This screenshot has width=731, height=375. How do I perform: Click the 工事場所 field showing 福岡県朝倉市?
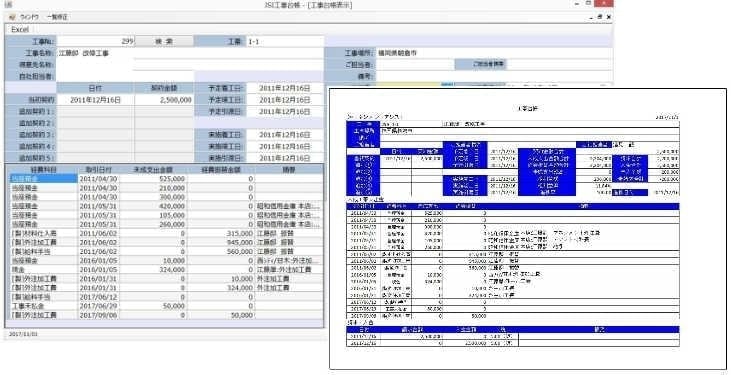[x=494, y=53]
